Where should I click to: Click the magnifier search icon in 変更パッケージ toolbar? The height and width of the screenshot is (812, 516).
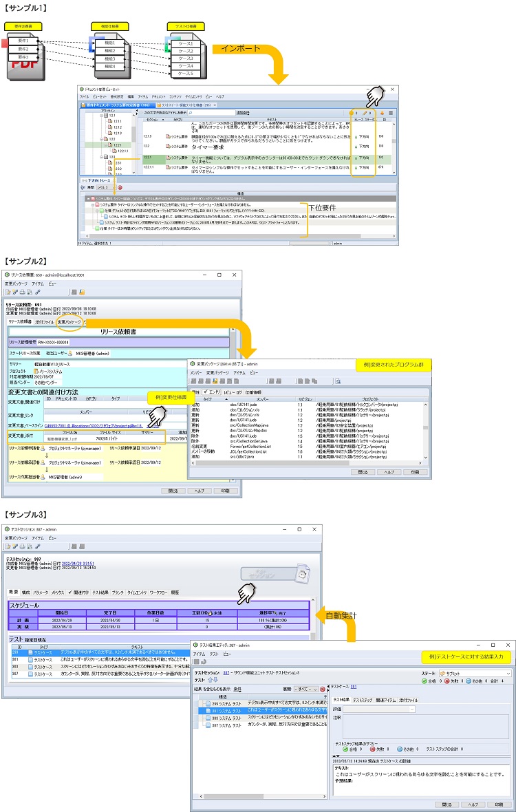pyautogui.click(x=338, y=381)
